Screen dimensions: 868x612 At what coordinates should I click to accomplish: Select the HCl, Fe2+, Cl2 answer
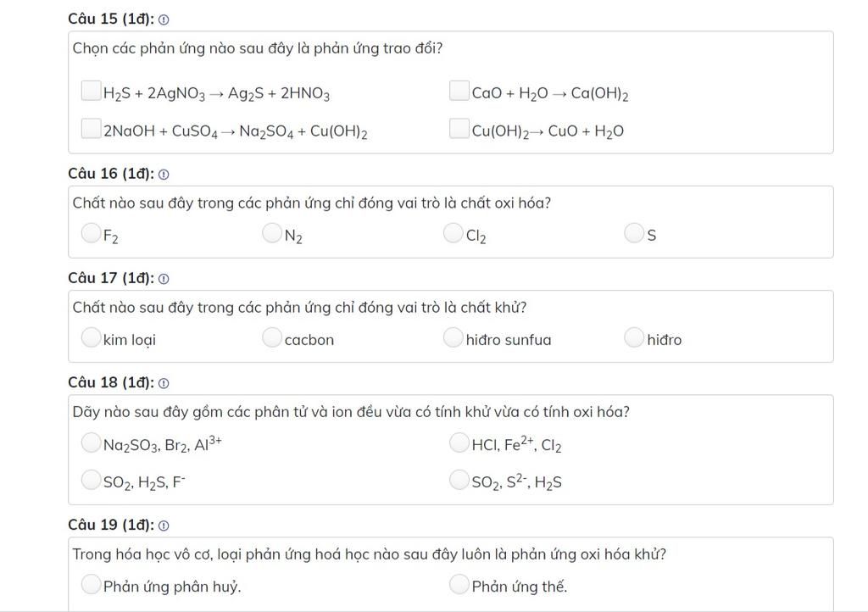(459, 442)
